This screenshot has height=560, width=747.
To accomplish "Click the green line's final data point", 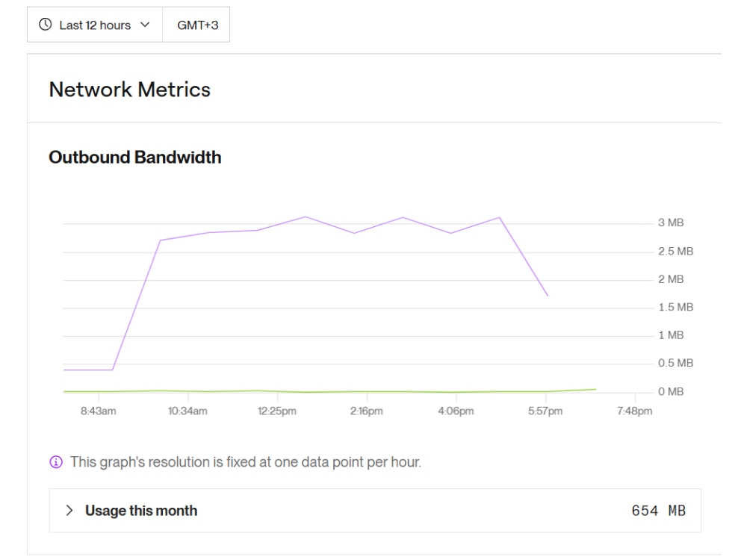I will (595, 390).
